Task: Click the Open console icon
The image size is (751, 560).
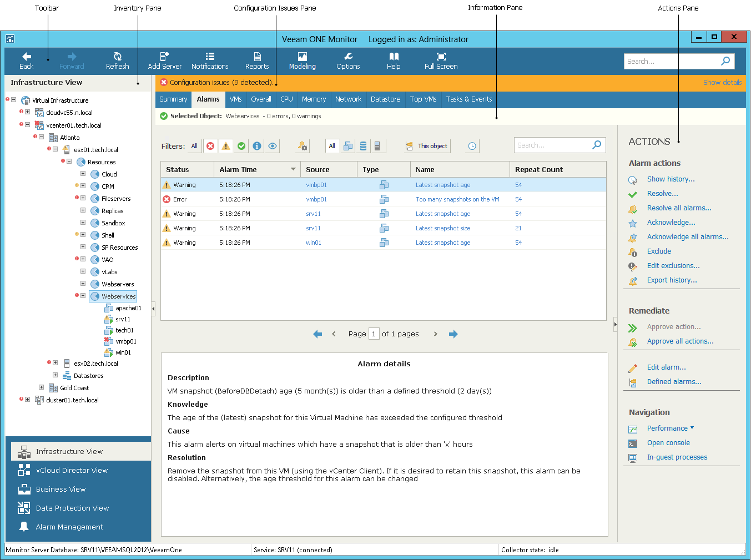Action: click(633, 443)
